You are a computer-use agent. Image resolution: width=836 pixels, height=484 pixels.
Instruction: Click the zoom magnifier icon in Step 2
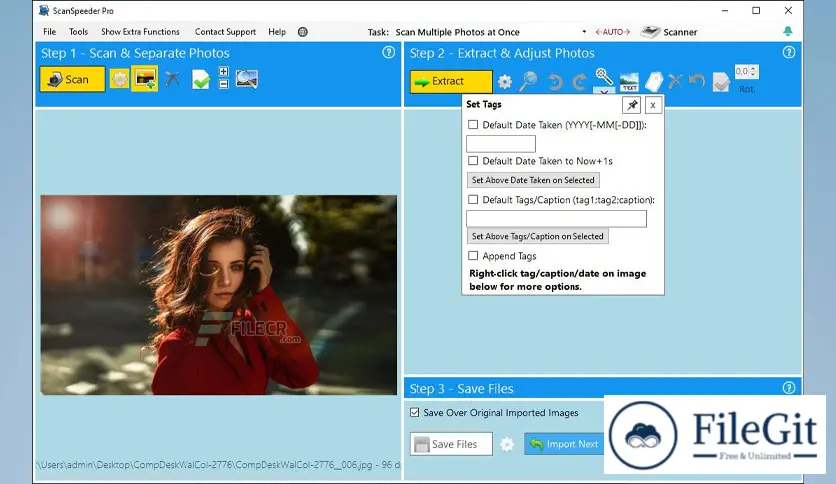coord(528,81)
